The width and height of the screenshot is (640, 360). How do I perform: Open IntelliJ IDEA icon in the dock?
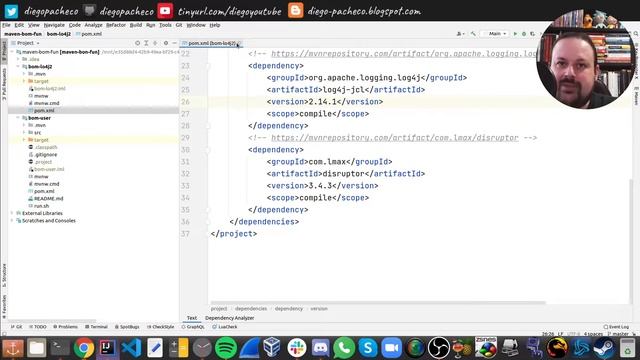[107, 348]
